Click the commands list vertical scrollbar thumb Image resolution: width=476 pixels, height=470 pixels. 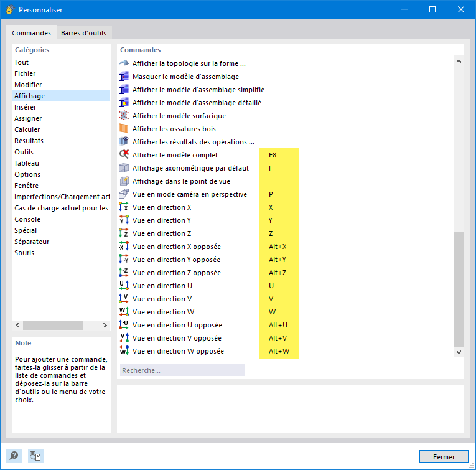tap(459, 289)
